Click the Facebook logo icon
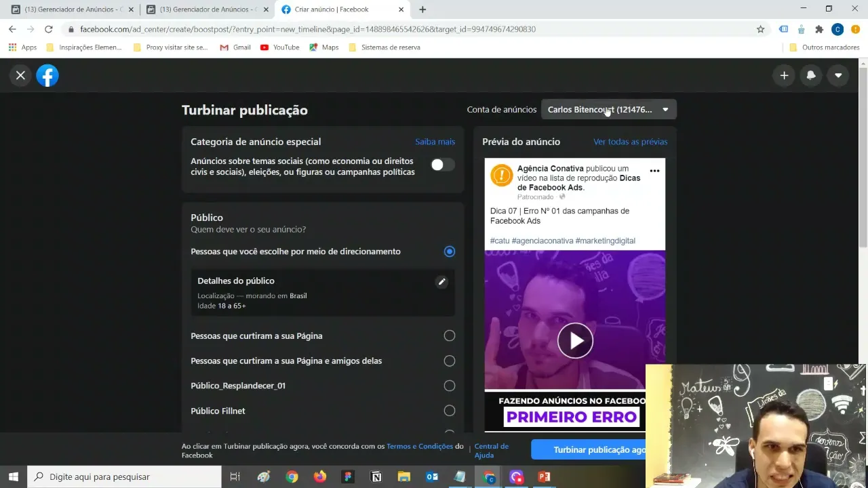Image resolution: width=868 pixels, height=488 pixels. (47, 75)
